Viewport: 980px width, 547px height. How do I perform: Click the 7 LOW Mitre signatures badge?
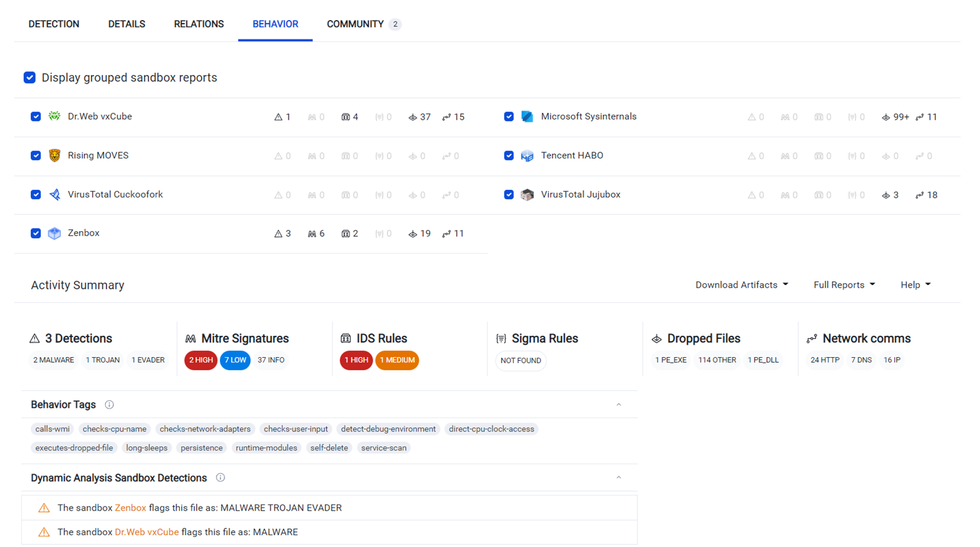click(235, 360)
